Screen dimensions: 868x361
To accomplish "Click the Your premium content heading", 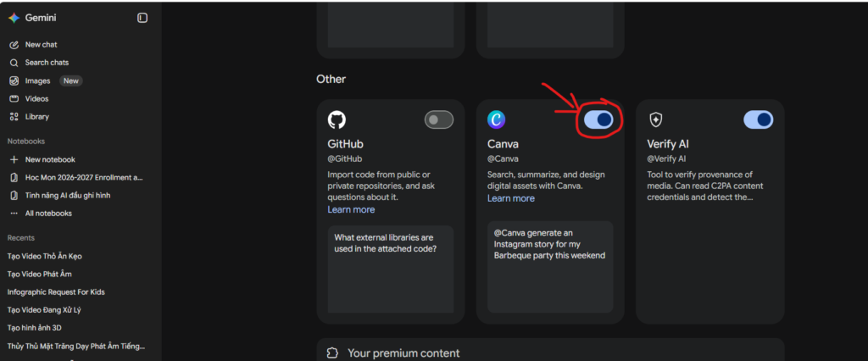I will tap(403, 353).
